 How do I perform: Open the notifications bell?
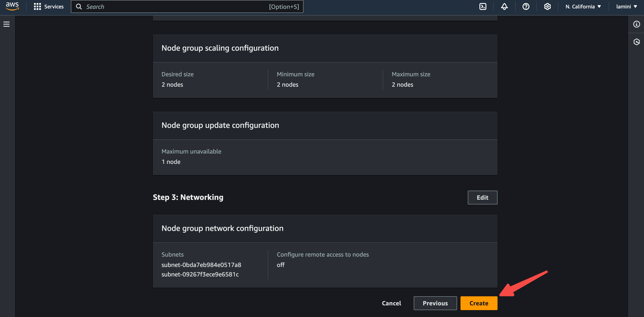(x=504, y=6)
